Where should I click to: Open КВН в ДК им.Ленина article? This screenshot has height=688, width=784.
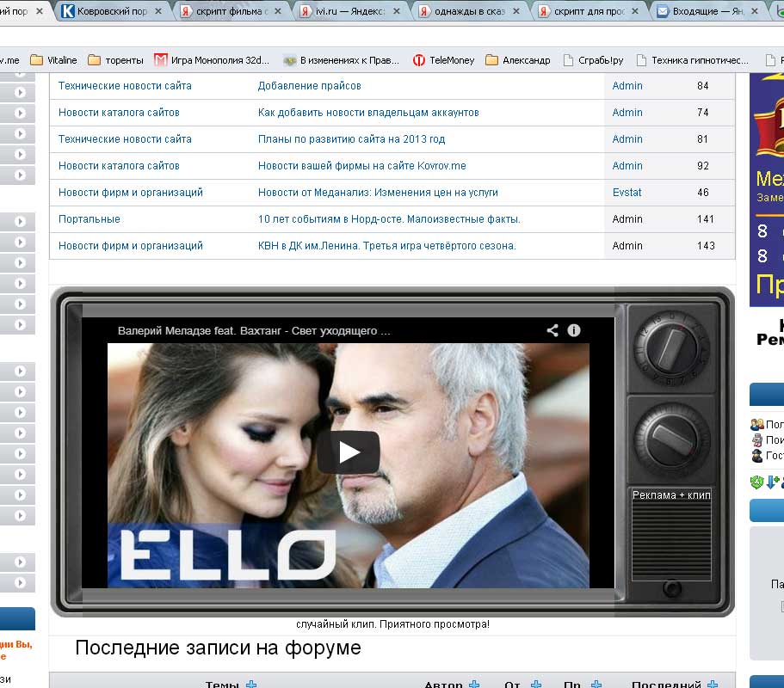[x=387, y=246]
